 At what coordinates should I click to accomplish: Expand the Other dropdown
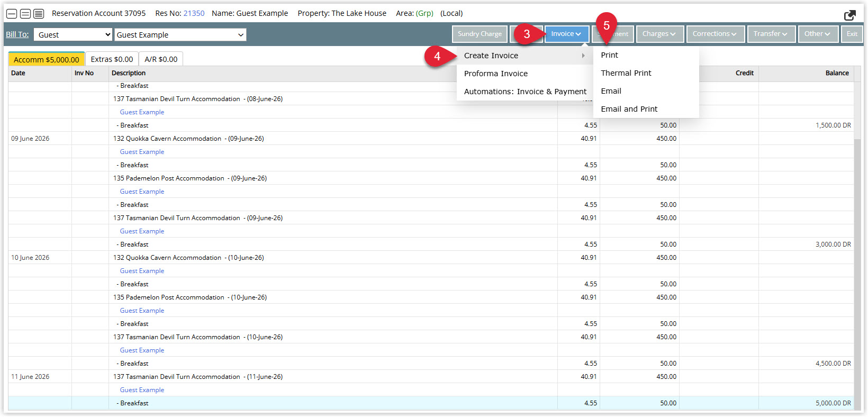(818, 34)
